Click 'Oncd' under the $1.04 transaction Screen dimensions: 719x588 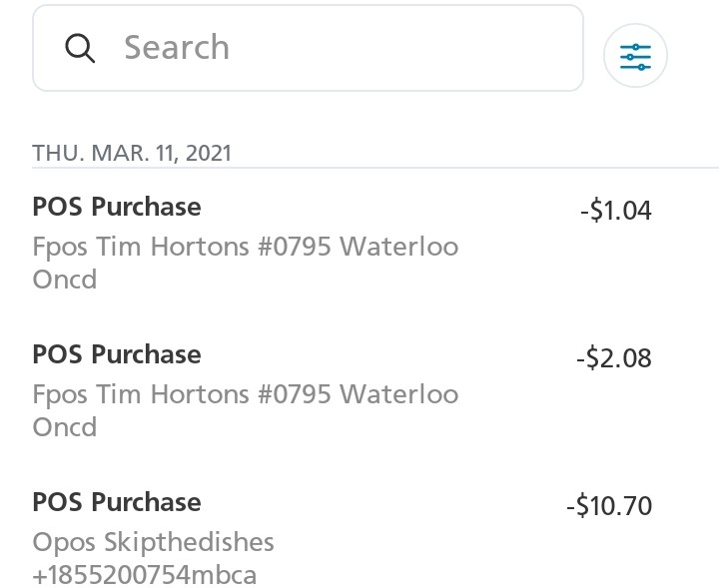pos(65,280)
